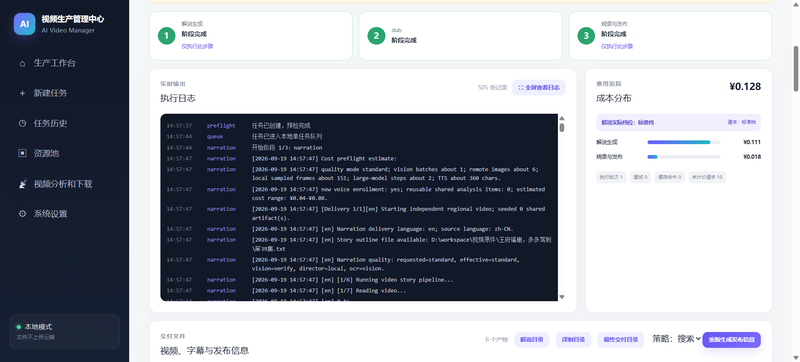The image size is (800, 362).
Task: Click the AI logo in the sidebar
Action: [24, 24]
